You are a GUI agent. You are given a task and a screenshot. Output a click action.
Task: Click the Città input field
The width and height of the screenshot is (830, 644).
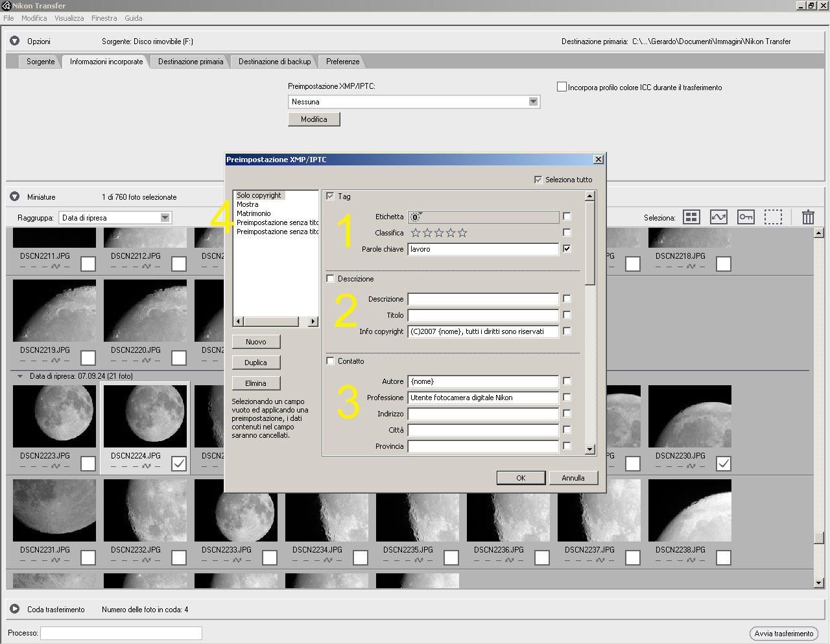pos(483,430)
